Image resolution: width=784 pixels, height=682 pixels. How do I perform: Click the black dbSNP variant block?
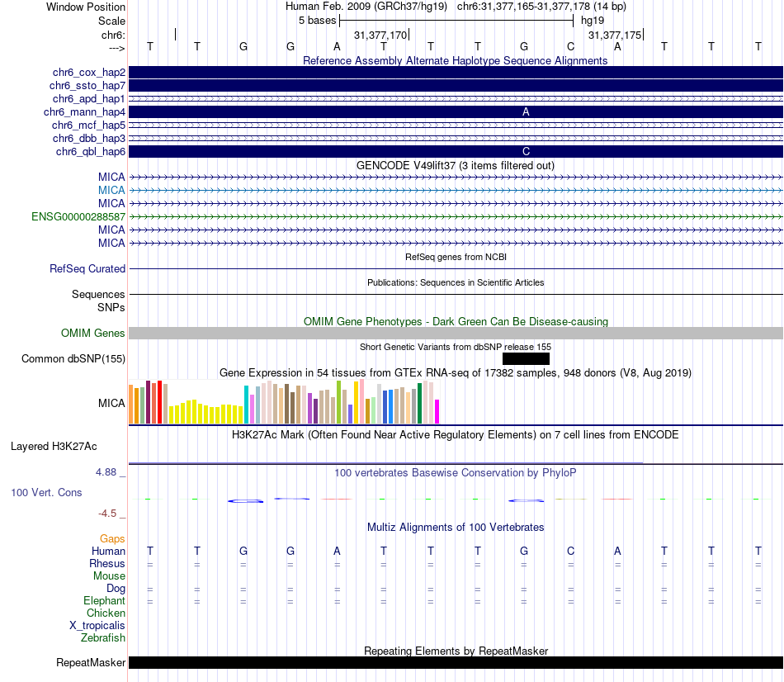coord(526,359)
